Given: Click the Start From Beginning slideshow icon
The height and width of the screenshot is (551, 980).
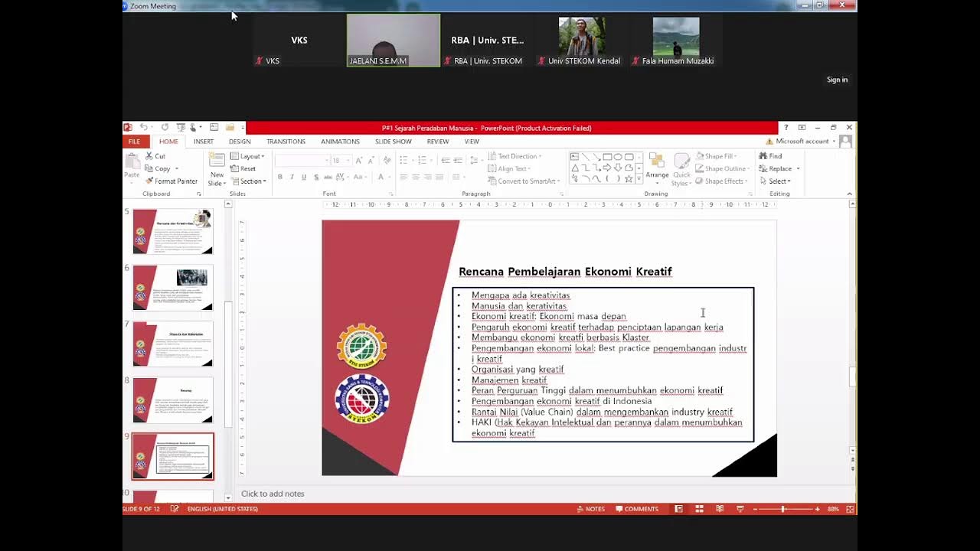Looking at the screenshot, I should [x=181, y=128].
